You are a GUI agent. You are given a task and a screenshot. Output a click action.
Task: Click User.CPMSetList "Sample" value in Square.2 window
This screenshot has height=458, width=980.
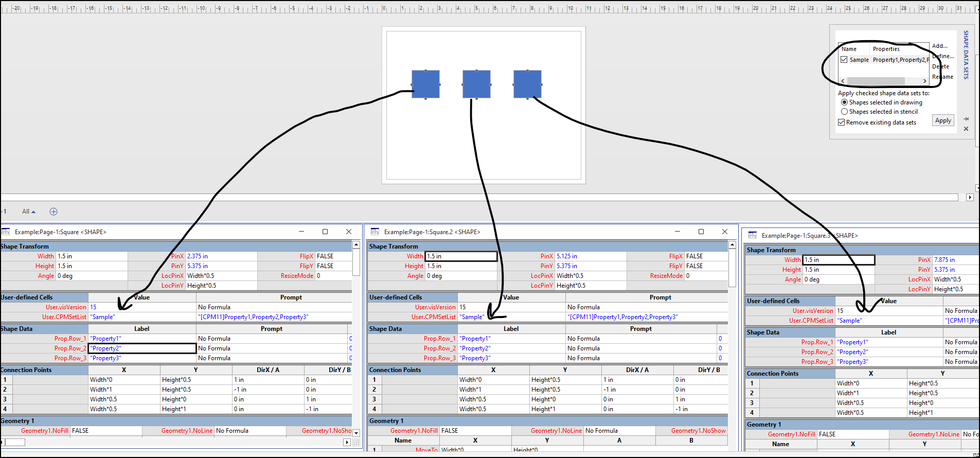click(511, 317)
